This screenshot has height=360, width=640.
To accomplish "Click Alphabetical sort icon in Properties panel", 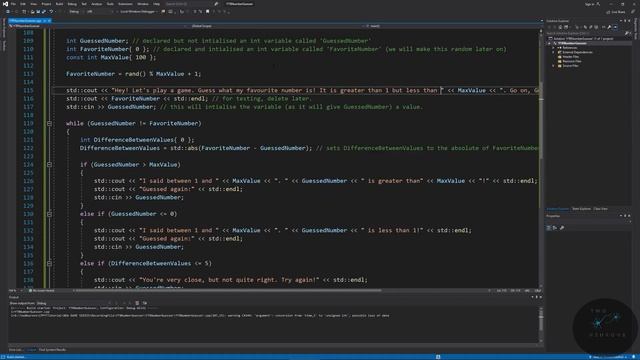I will [555, 228].
